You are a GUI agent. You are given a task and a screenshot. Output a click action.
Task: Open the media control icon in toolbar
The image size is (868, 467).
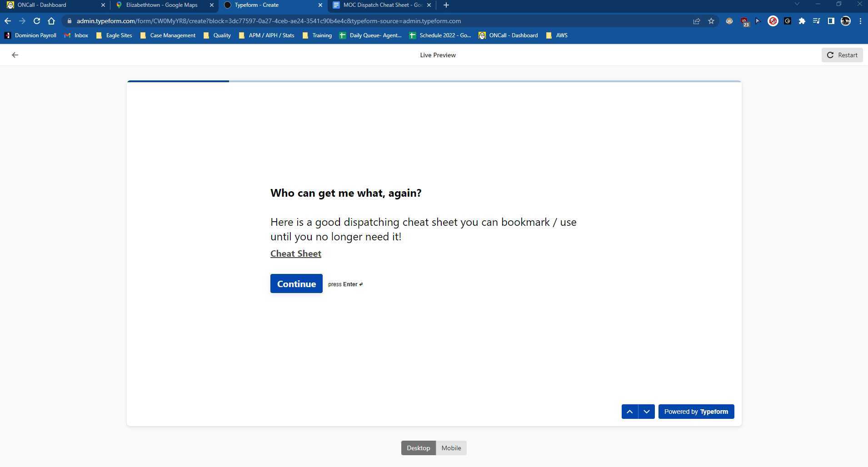816,21
